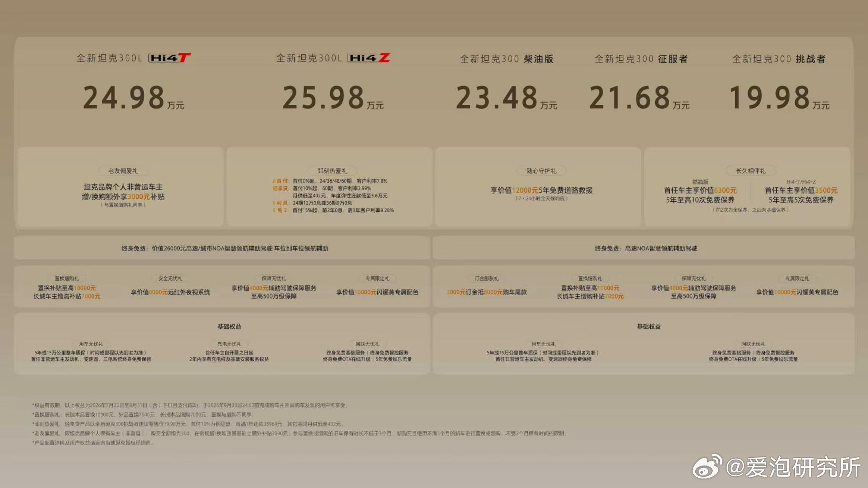
Task: Click the *产品配置详情 footnote line
Action: (93, 443)
